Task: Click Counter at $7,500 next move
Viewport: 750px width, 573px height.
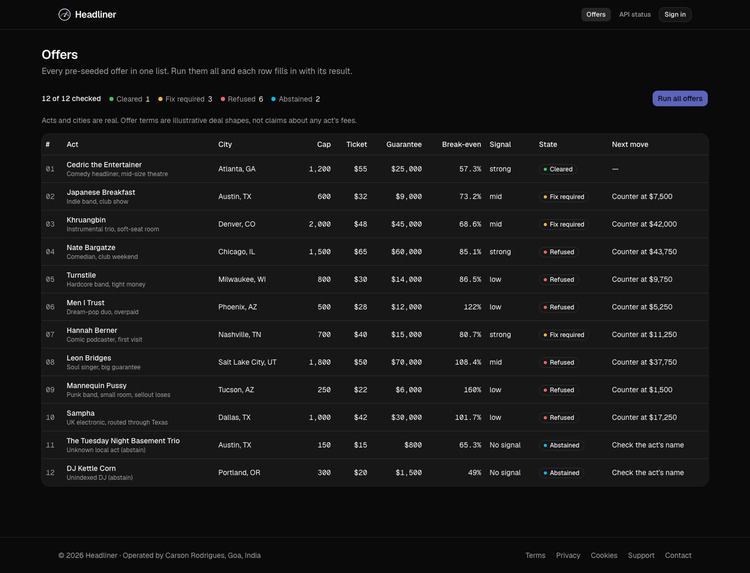Action: 641,197
